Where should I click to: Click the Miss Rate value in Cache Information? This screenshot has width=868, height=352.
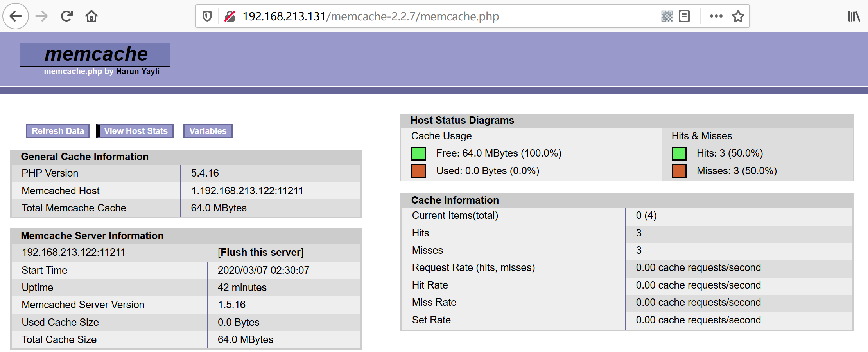(698, 302)
